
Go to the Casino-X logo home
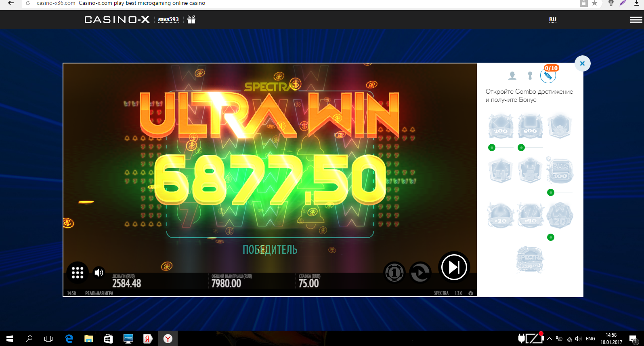pos(117,19)
